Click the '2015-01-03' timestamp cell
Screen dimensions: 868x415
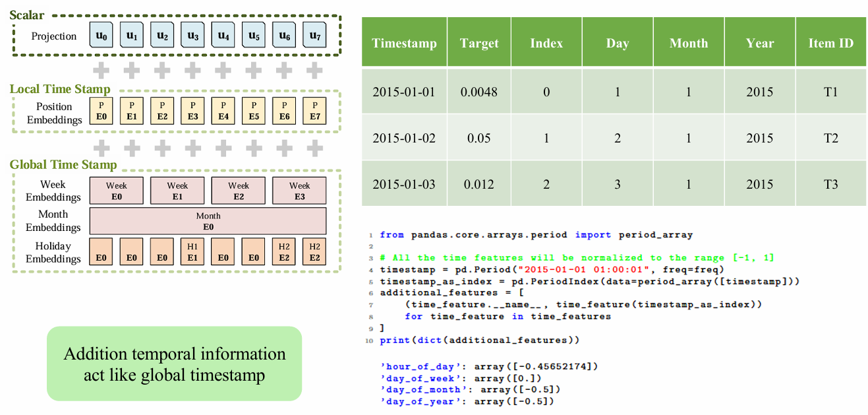click(x=404, y=184)
